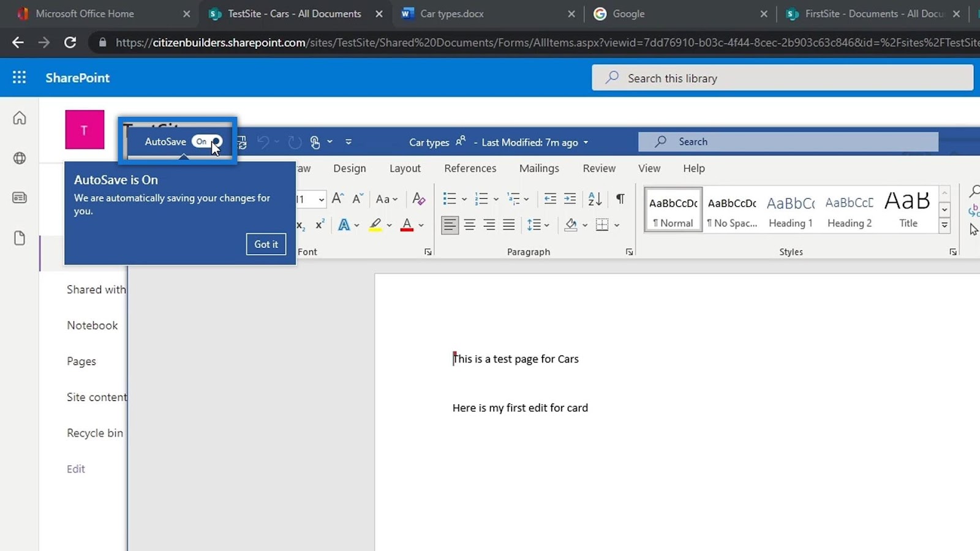The height and width of the screenshot is (551, 980).
Task: Open the Layout ribbon tab
Action: point(405,168)
